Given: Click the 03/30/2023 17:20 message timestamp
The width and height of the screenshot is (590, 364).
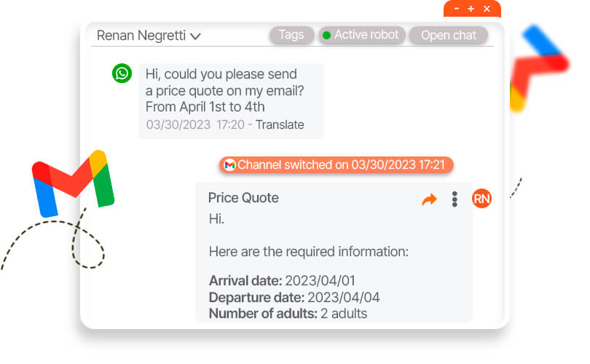Looking at the screenshot, I should tap(194, 124).
